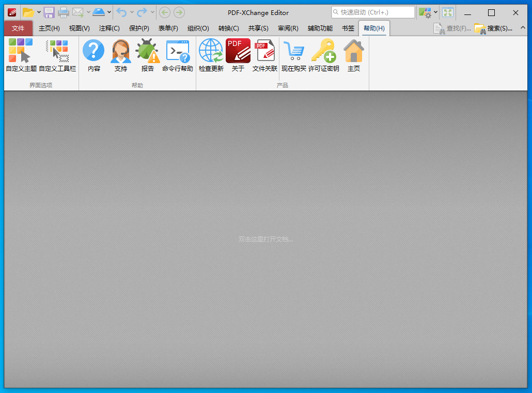532x393 pixels.
Task: Expand the open-folder dropdown arrow
Action: (39, 12)
